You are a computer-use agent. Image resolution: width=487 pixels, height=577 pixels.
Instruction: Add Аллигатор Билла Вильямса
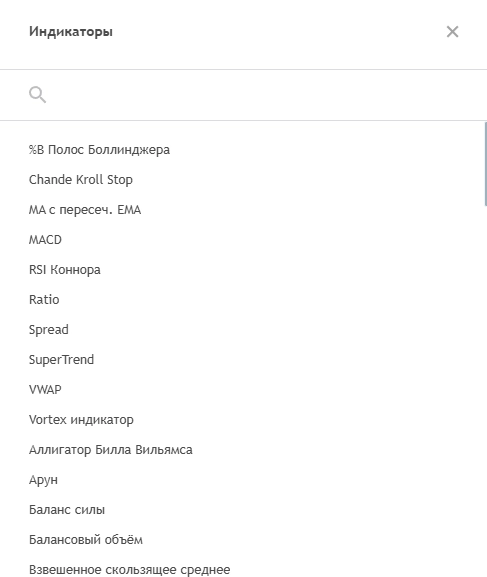pyautogui.click(x=243, y=450)
